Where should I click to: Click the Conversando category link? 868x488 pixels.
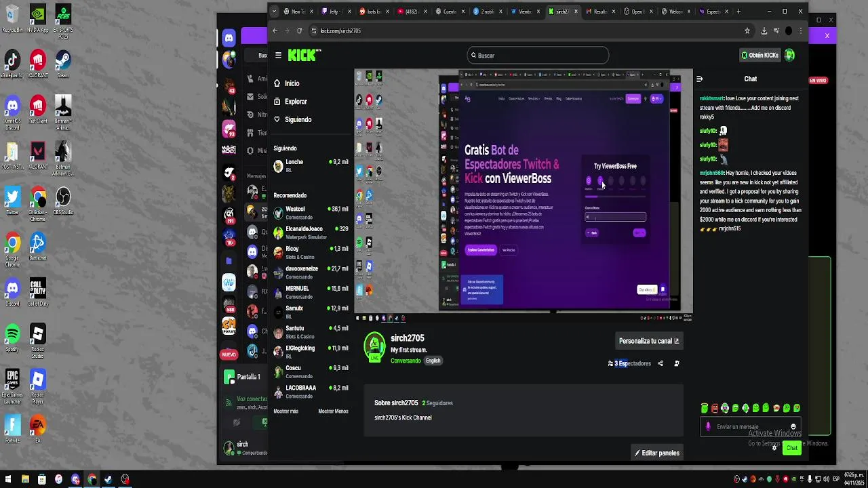406,361
